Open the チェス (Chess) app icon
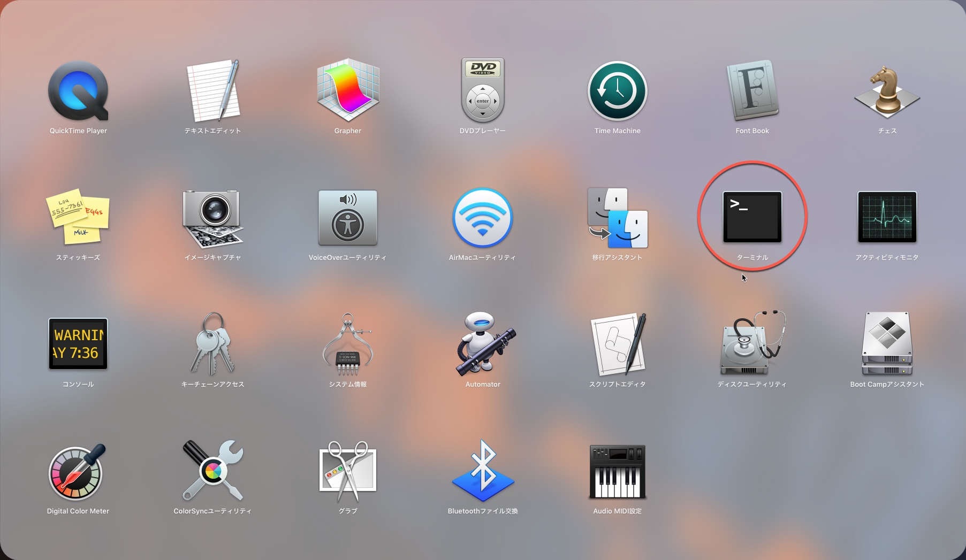 (887, 92)
